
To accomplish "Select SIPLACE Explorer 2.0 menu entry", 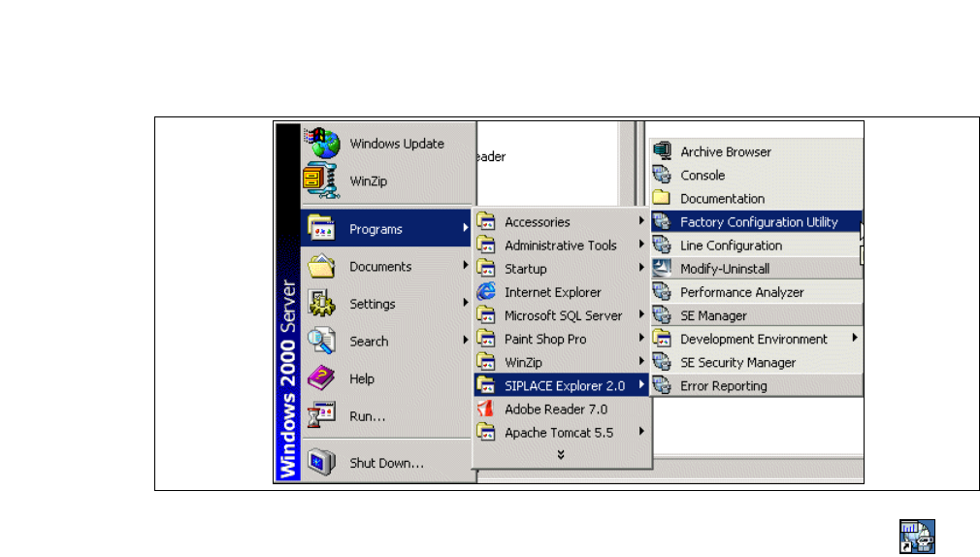I will pyautogui.click(x=562, y=385).
